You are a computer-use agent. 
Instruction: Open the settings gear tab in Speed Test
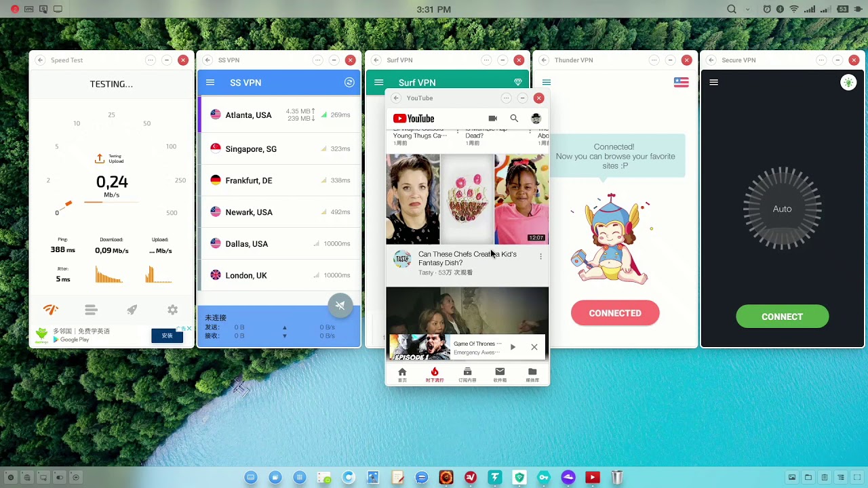(173, 310)
